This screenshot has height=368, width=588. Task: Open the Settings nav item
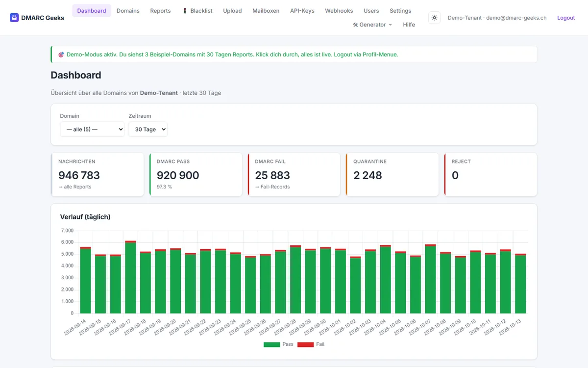click(x=400, y=11)
